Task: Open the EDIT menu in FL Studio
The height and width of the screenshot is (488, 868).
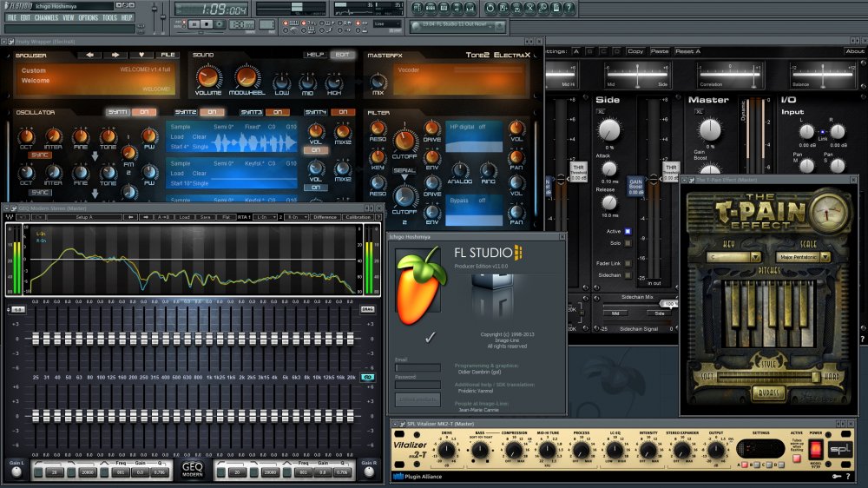Action: point(25,17)
